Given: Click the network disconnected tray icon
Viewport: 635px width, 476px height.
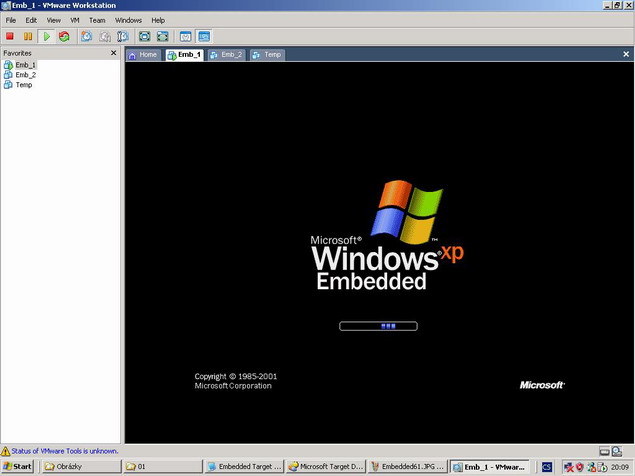Looking at the screenshot, I should tap(569, 467).
